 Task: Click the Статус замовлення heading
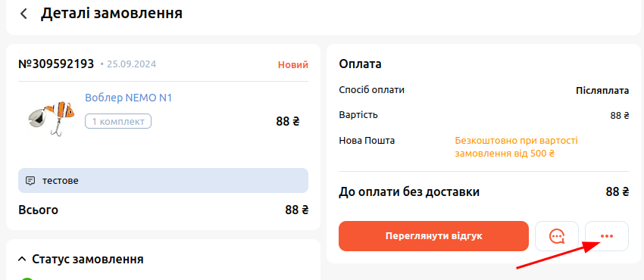(x=87, y=259)
